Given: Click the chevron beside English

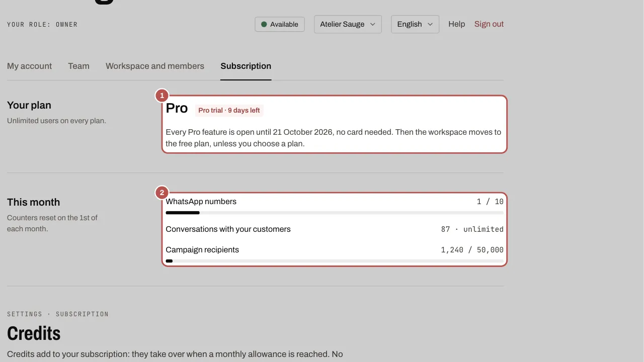Looking at the screenshot, I should [430, 24].
